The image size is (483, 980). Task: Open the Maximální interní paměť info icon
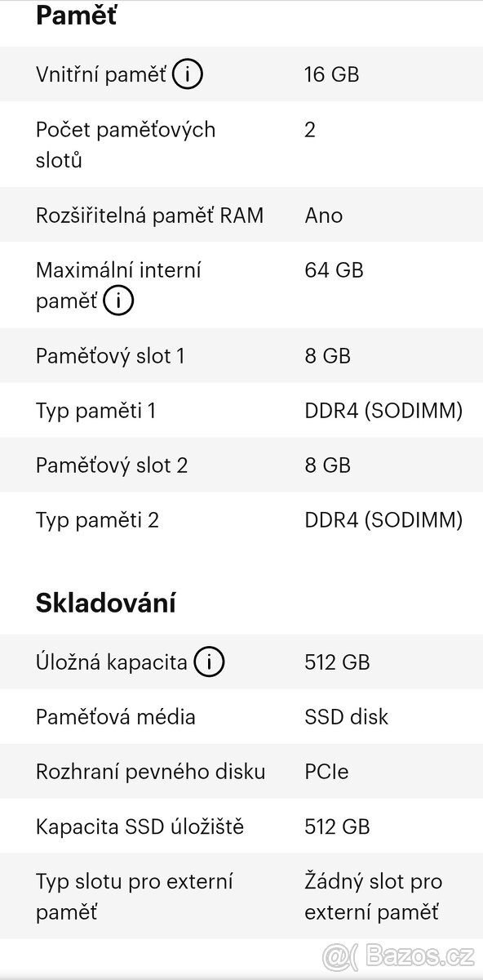click(x=117, y=301)
